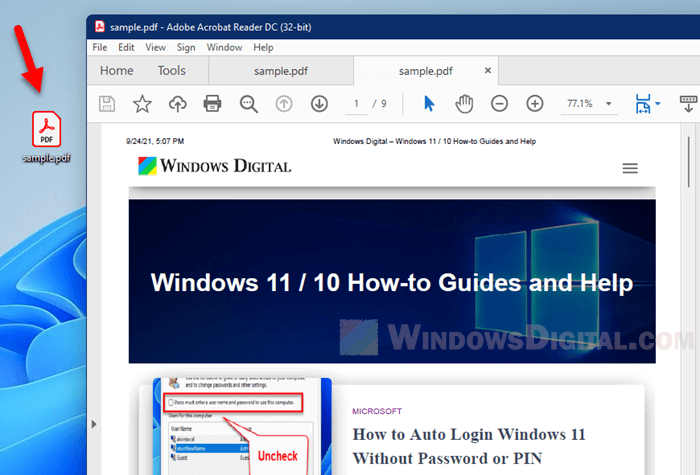The image size is (700, 475).
Task: Activate the hand pan tool
Action: click(464, 104)
